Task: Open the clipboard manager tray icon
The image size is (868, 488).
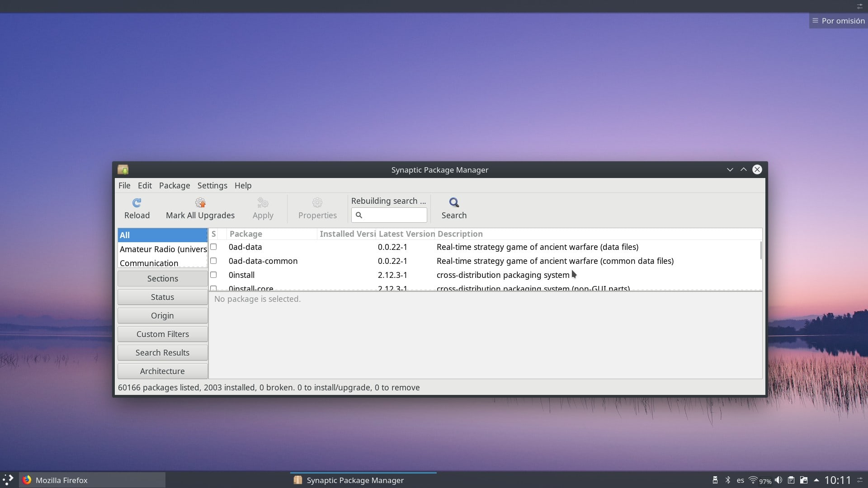Action: tap(791, 480)
